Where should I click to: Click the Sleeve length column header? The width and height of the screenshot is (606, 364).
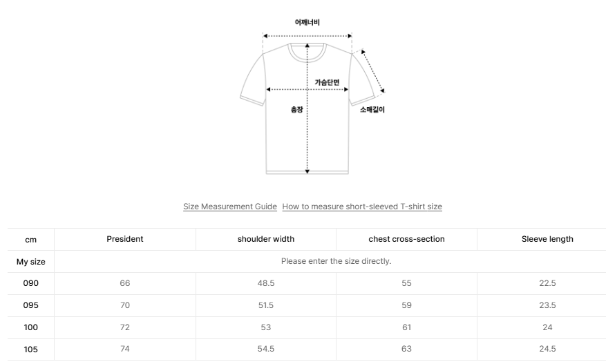[x=547, y=239]
